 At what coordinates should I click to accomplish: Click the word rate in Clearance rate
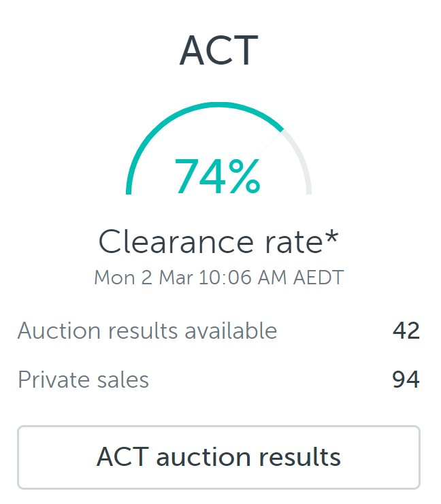pyautogui.click(x=294, y=243)
